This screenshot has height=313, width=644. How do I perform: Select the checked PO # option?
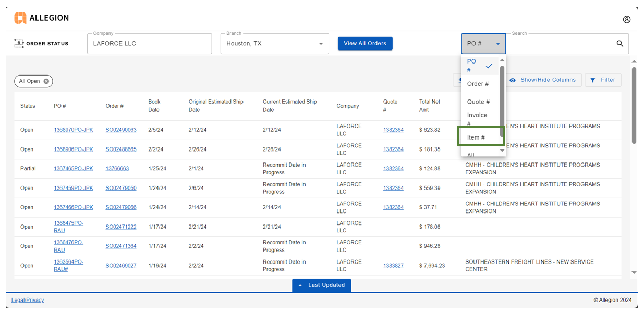480,66
